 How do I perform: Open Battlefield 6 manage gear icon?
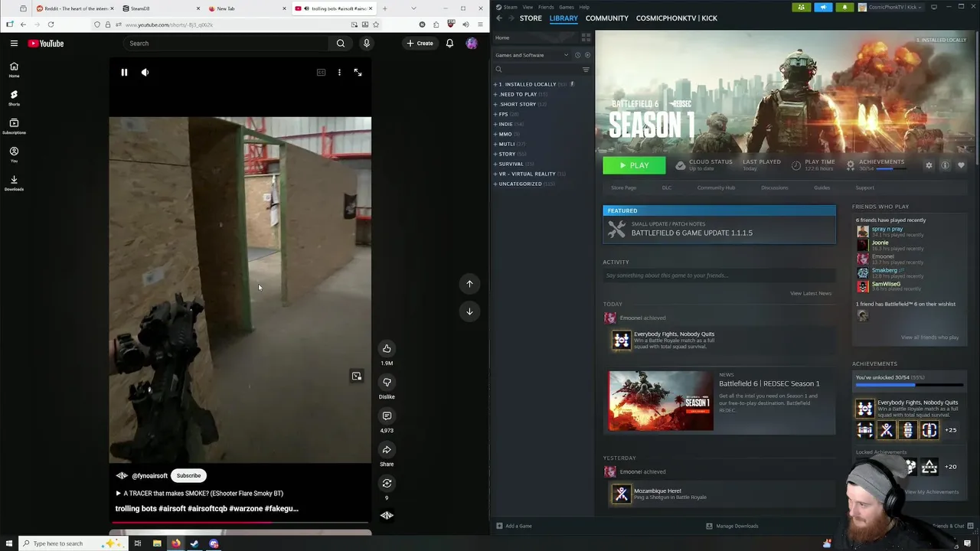[929, 165]
